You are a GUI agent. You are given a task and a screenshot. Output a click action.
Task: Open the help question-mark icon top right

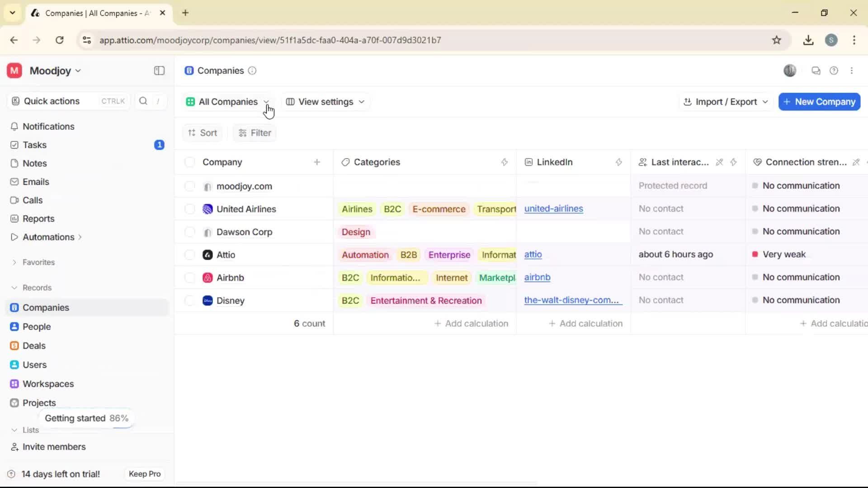tap(834, 71)
